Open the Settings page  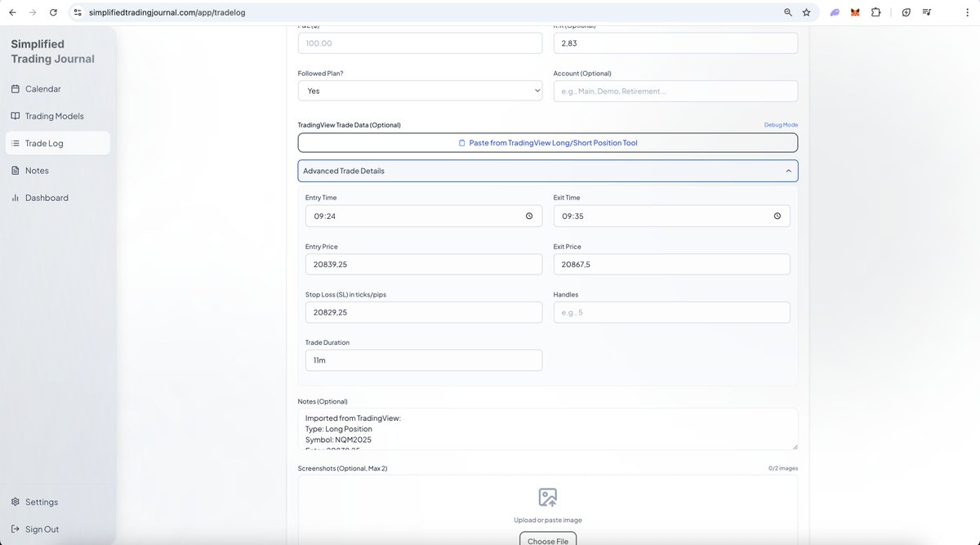coord(57,502)
